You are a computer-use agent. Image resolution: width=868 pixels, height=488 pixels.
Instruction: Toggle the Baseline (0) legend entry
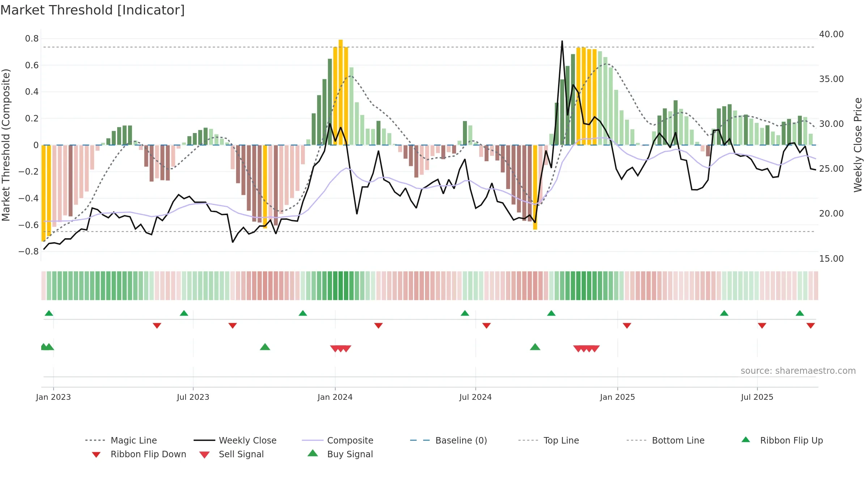[448, 440]
